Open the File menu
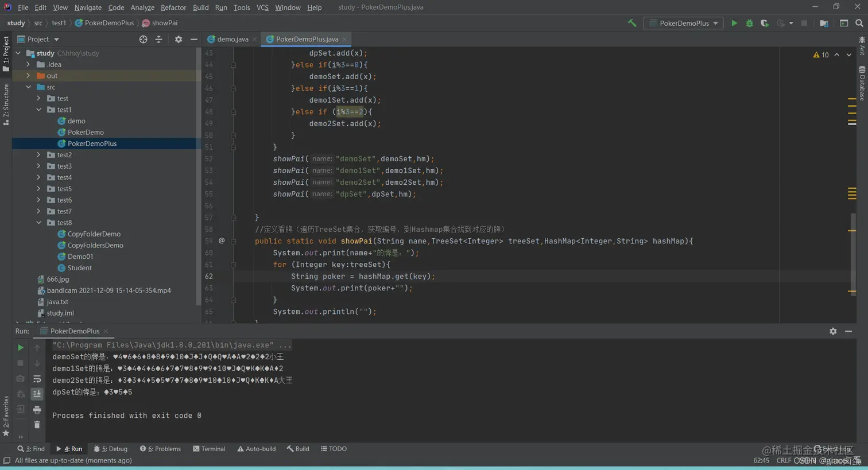 (23, 7)
